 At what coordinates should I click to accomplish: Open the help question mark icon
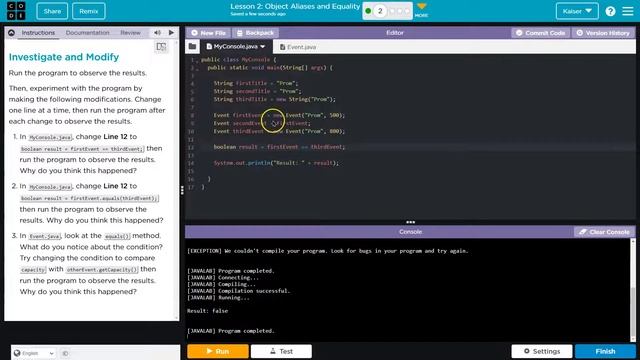pyautogui.click(x=610, y=11)
